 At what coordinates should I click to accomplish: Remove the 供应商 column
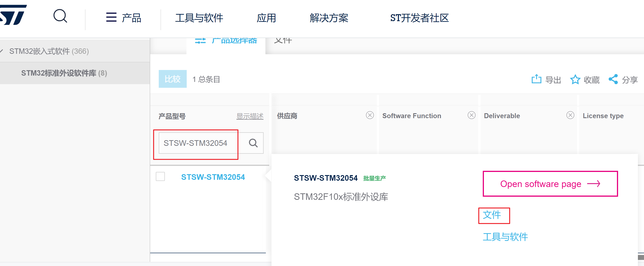(x=370, y=115)
